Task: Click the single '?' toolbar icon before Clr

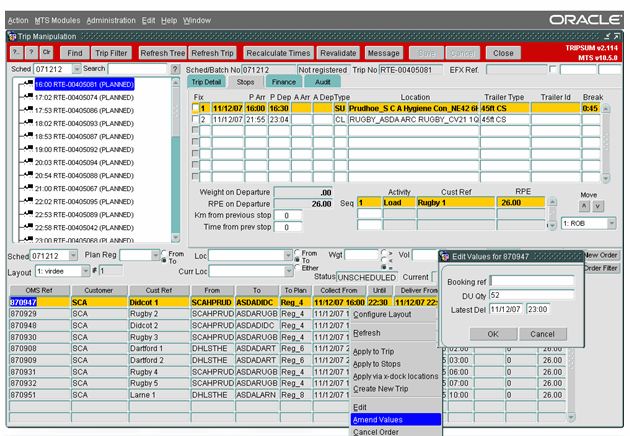Action: pyautogui.click(x=32, y=53)
